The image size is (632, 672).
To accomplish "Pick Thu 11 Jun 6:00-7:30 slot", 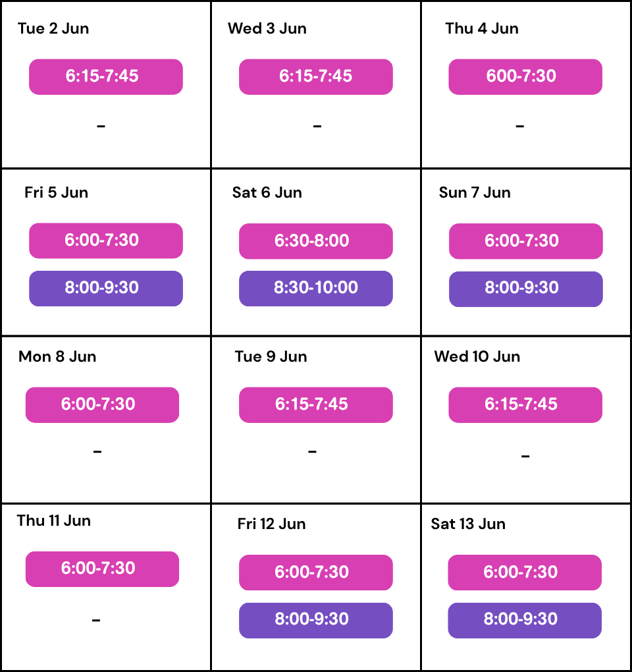I will pyautogui.click(x=102, y=569).
